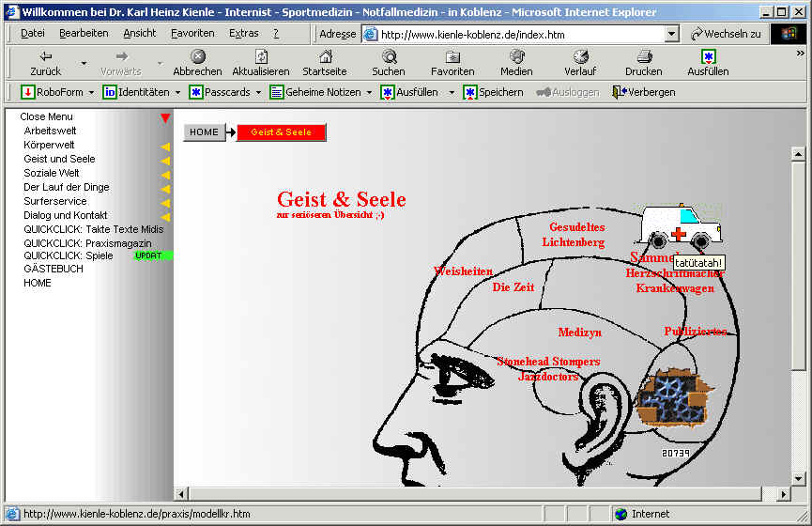Collapse menu via red Close Menu arrow
The height and width of the screenshot is (526, 812).
click(x=165, y=118)
